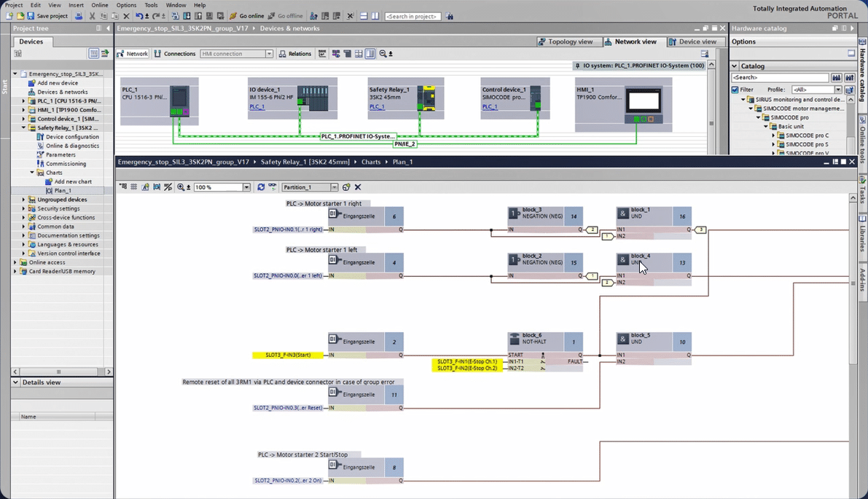Open the Libraries side tab
This screenshot has height=499, width=868.
pos(862,234)
